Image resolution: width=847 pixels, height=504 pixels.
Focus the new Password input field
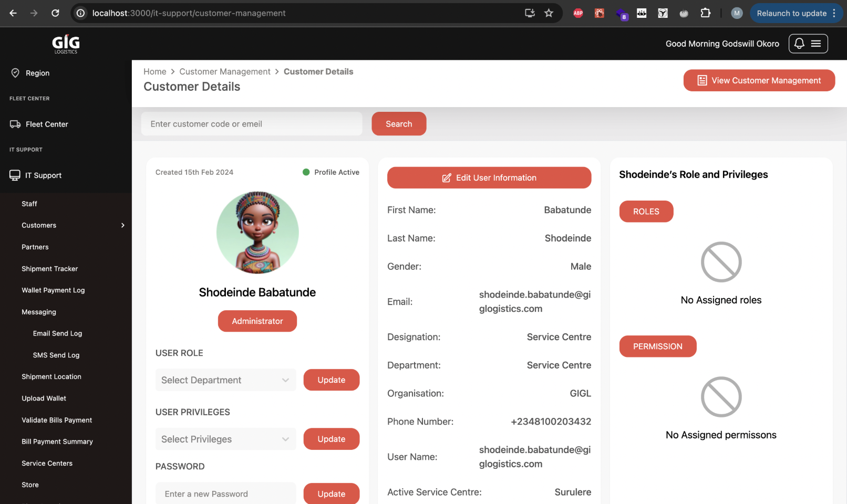(x=225, y=493)
